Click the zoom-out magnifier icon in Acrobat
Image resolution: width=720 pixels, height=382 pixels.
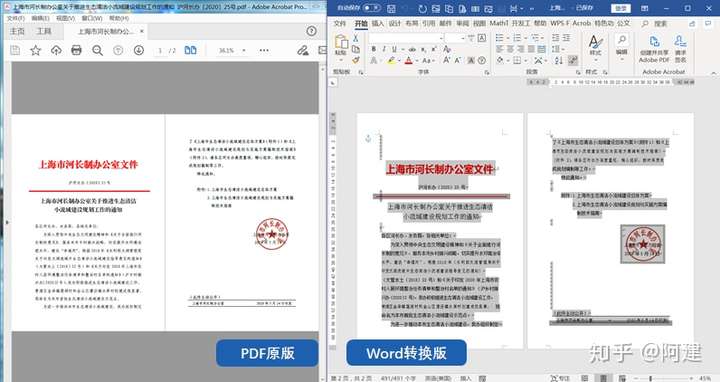click(x=97, y=50)
